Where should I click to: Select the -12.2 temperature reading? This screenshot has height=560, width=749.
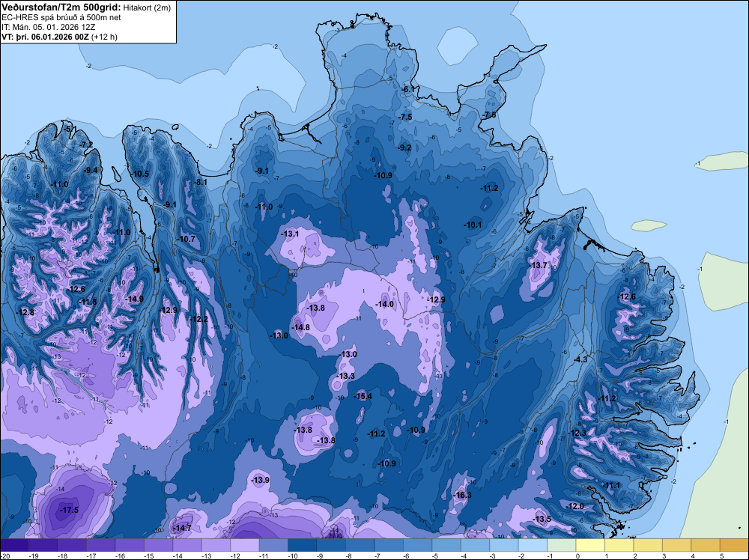[x=198, y=319]
